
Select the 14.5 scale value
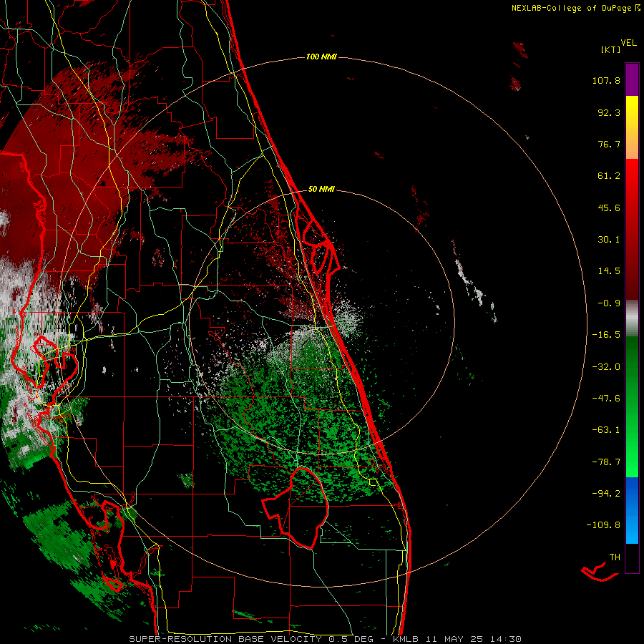pos(609,271)
